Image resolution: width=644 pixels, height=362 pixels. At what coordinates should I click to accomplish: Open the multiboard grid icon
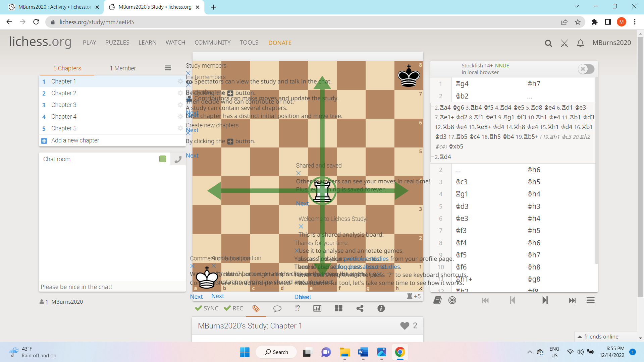click(338, 308)
